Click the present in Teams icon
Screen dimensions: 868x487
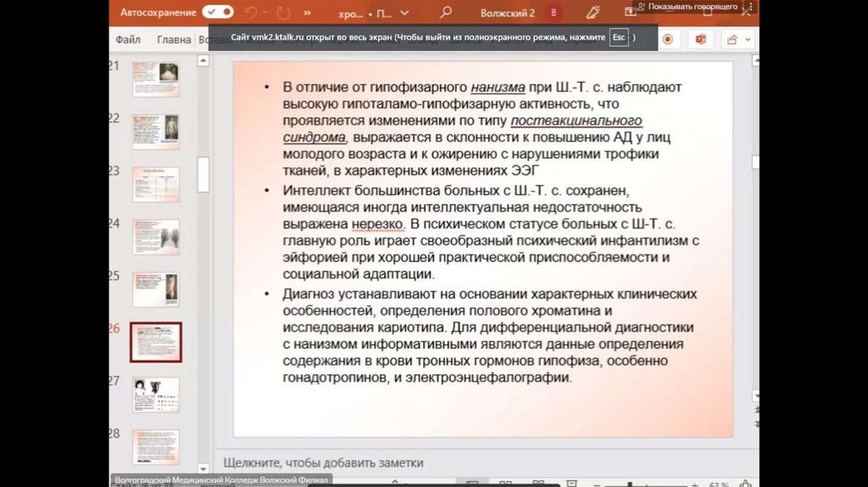[x=700, y=39]
